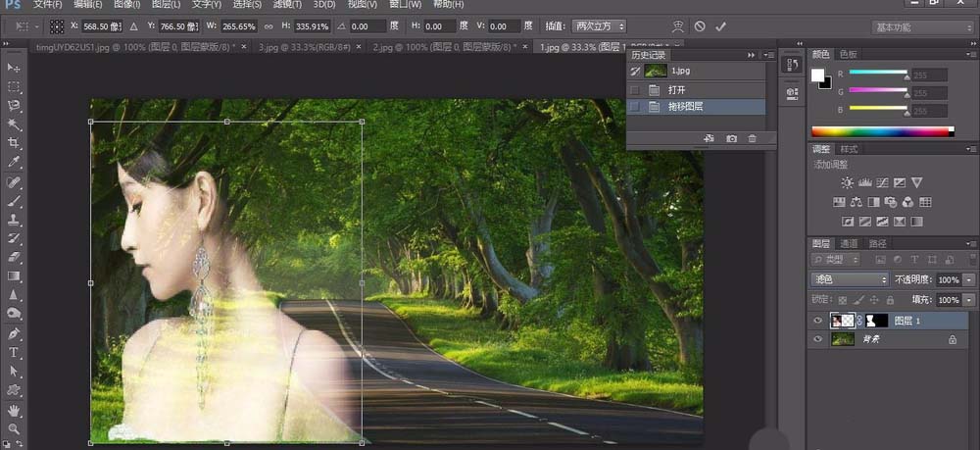Select the Hand tool
The height and width of the screenshot is (450, 980).
[14, 411]
